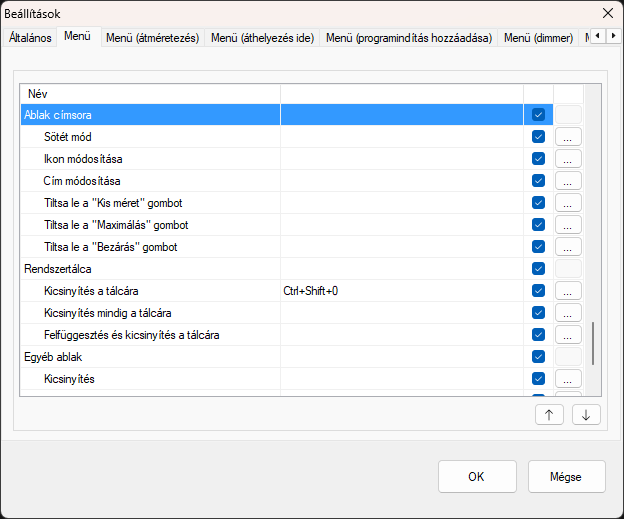Open the ... button for Ikon módosítása

(568, 159)
